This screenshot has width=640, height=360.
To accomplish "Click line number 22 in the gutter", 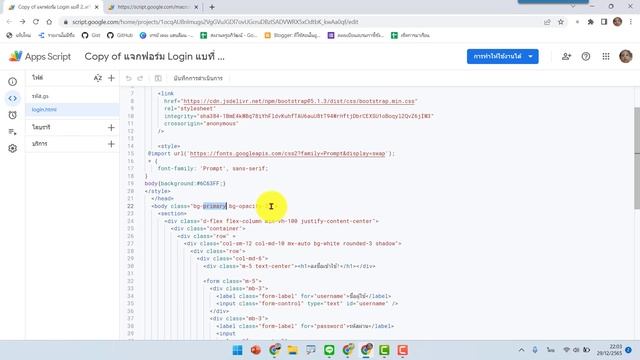I will point(130,206).
